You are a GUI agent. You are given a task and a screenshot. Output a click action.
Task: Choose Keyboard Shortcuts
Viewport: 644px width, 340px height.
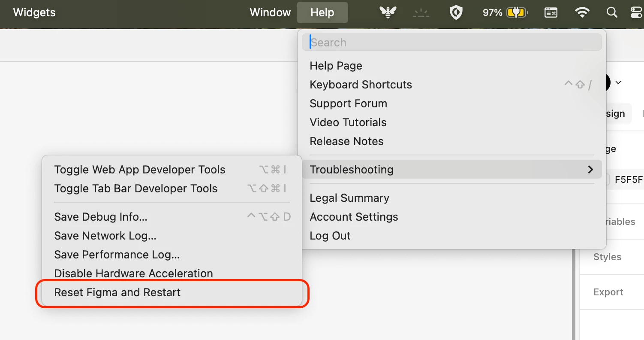tap(452, 85)
